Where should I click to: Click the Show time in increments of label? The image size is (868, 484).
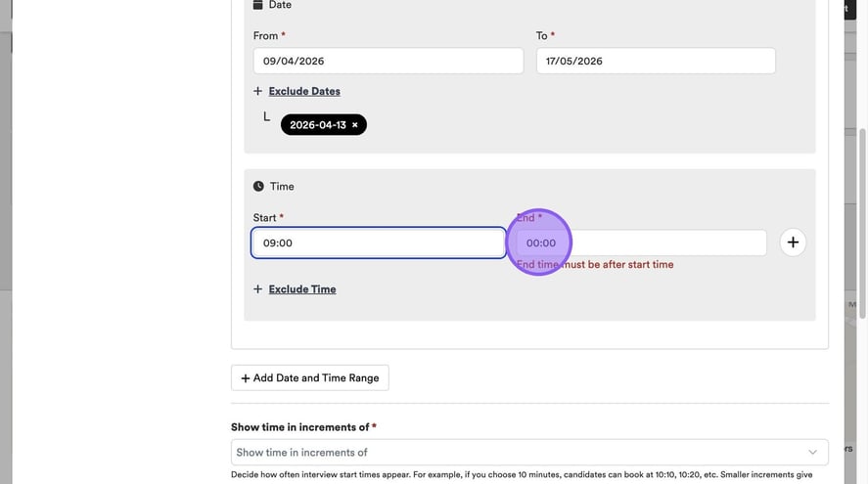tap(299, 427)
